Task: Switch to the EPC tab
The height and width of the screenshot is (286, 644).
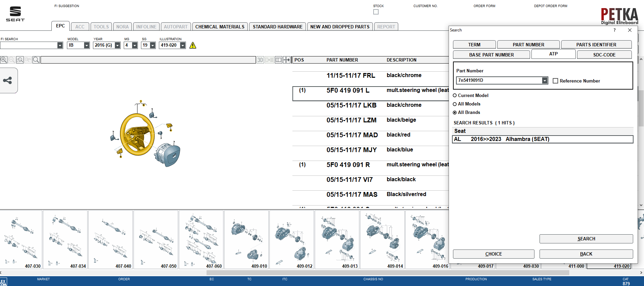Action: tap(61, 26)
